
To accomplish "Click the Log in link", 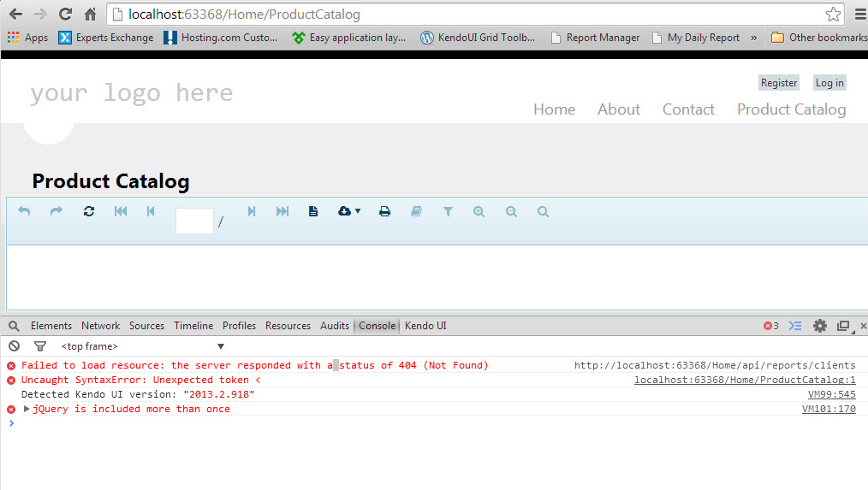I will 829,82.
